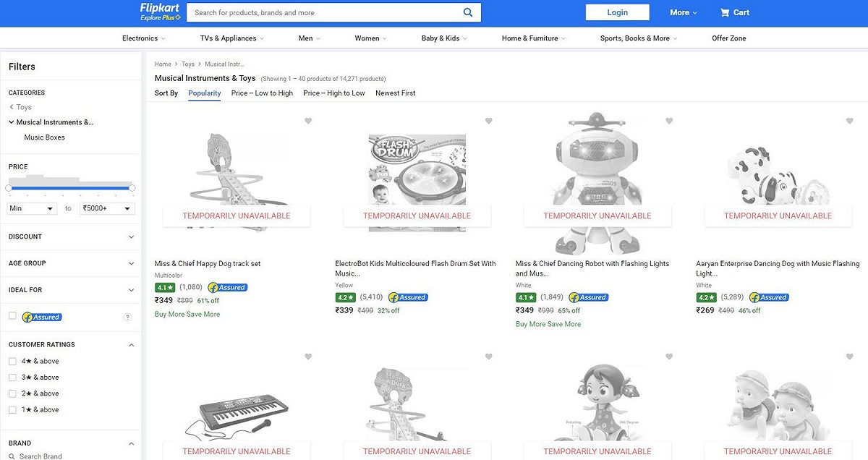Click the Login button
Screen dimensions: 868x460
(617, 12)
